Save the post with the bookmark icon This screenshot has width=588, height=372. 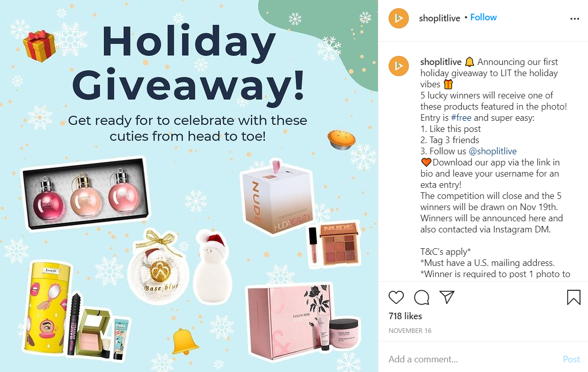click(573, 297)
